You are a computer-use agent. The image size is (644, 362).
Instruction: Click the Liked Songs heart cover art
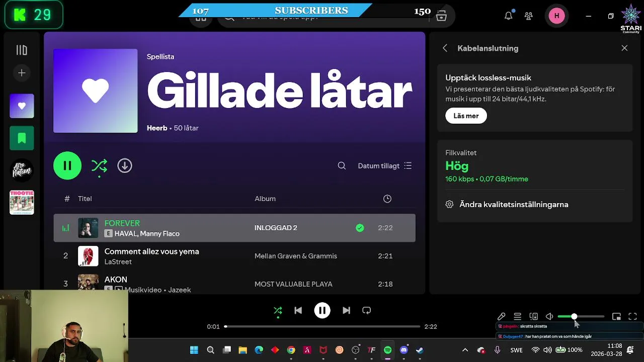tap(96, 90)
